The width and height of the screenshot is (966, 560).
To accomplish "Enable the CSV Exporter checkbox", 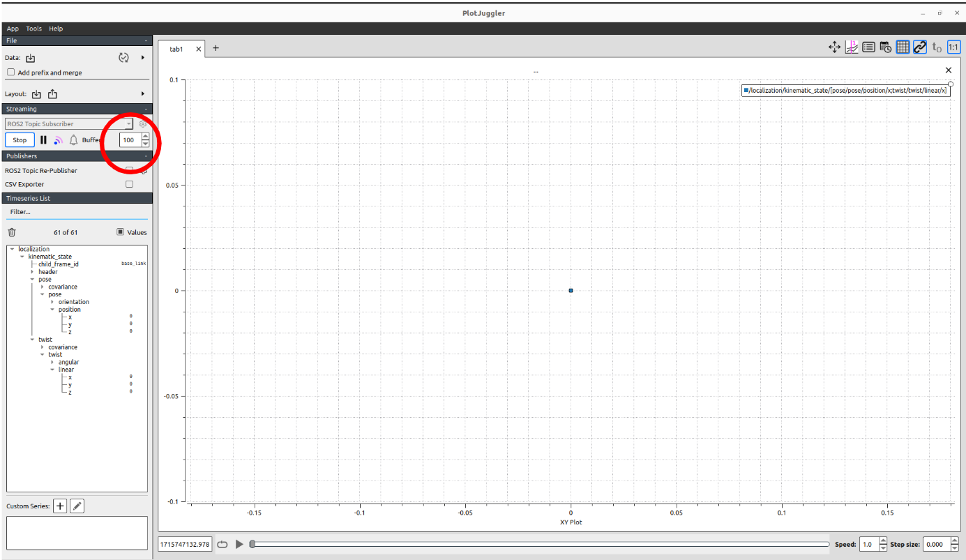I will click(x=129, y=185).
